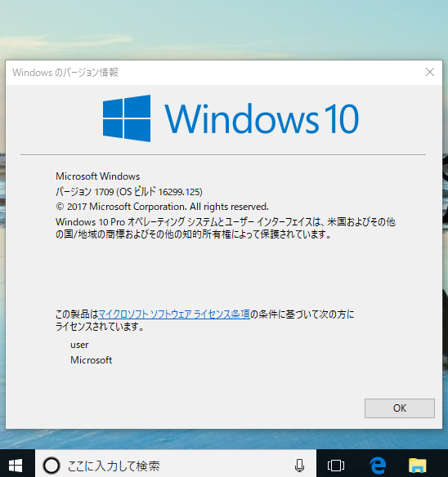Click the バージョン 1709 build number line

pos(129,192)
